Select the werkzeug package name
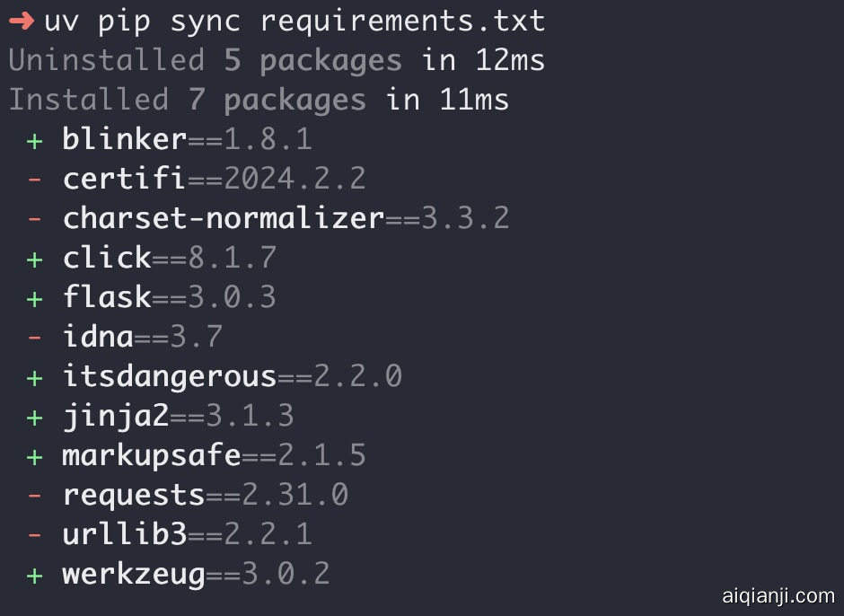The width and height of the screenshot is (844, 616). pyautogui.click(x=134, y=574)
